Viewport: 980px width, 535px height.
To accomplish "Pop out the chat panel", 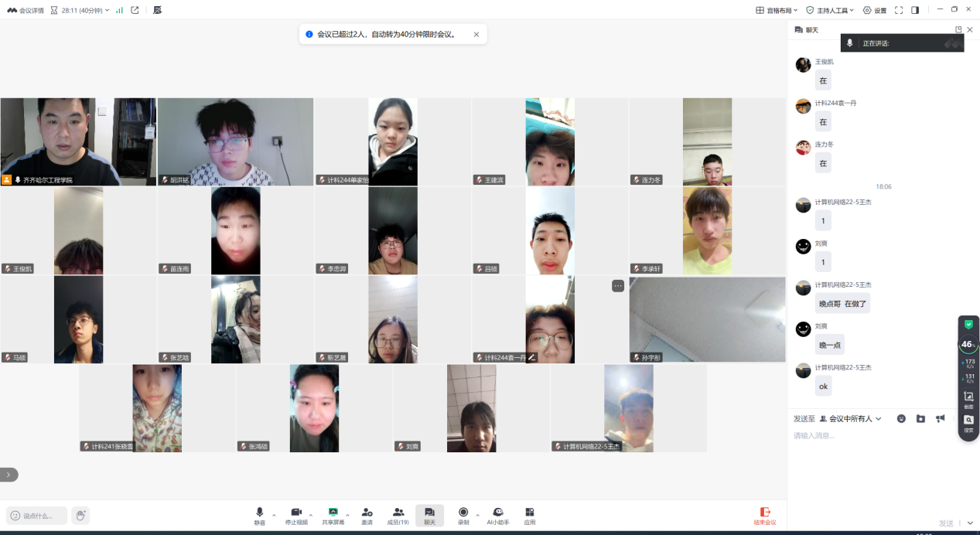I will coord(958,29).
